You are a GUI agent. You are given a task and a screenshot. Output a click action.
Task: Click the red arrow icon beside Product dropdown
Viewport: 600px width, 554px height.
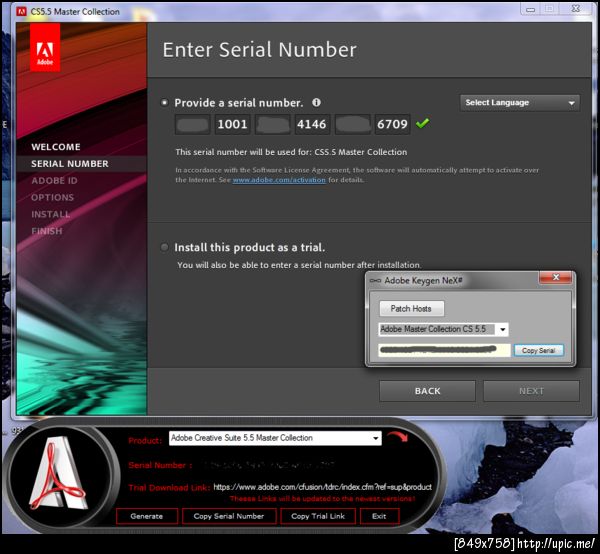(398, 437)
